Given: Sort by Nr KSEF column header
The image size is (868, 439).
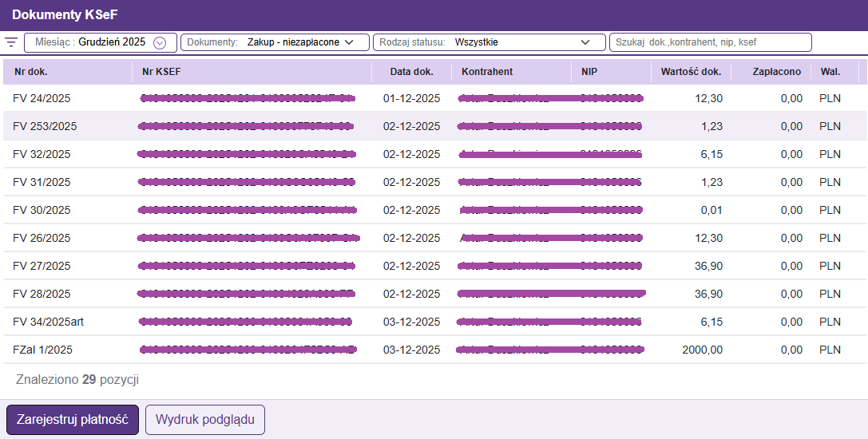Looking at the screenshot, I should (x=161, y=72).
